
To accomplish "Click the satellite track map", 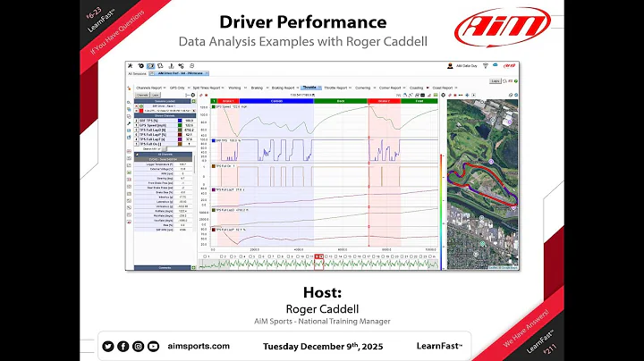I will coord(482,184).
